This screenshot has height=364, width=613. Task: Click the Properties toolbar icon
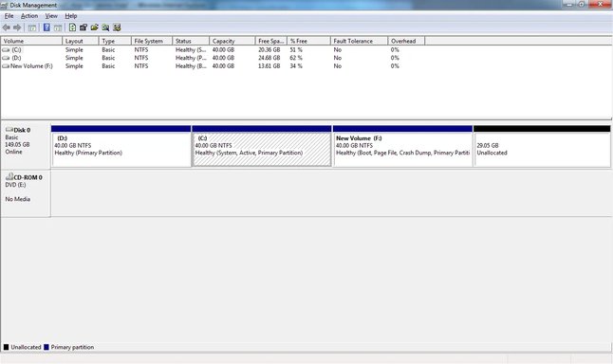coord(84,27)
